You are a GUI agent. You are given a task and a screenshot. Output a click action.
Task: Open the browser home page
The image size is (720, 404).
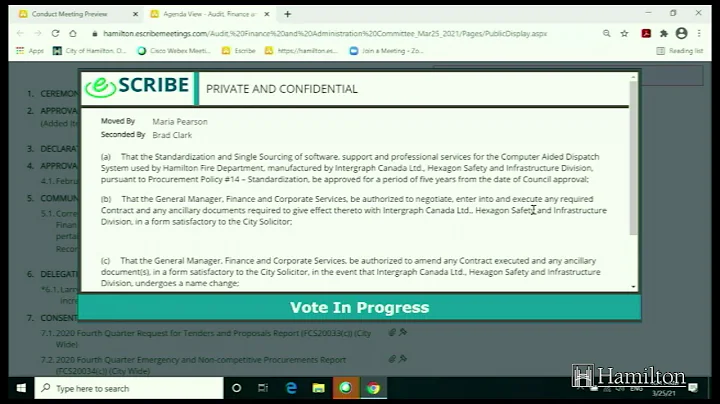tap(73, 34)
